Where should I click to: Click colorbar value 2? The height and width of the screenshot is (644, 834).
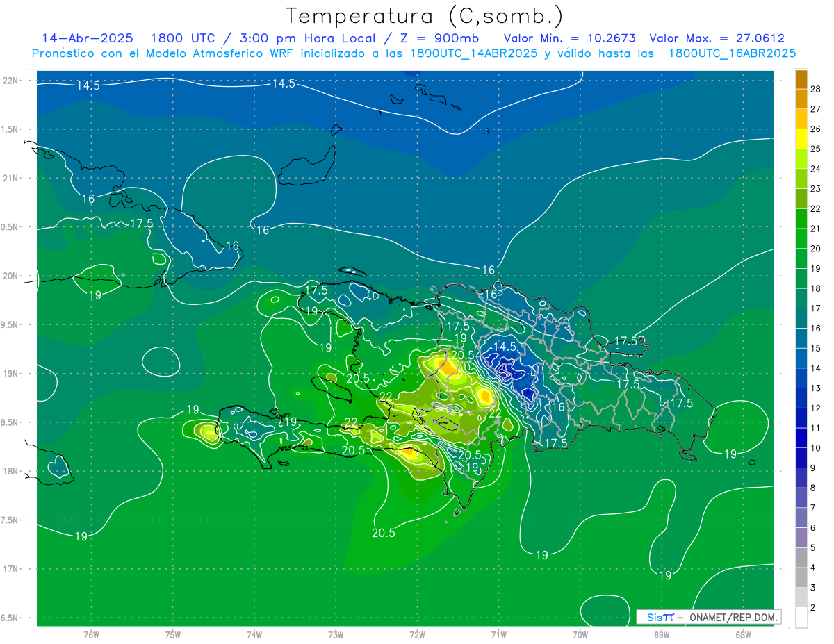pyautogui.click(x=813, y=607)
